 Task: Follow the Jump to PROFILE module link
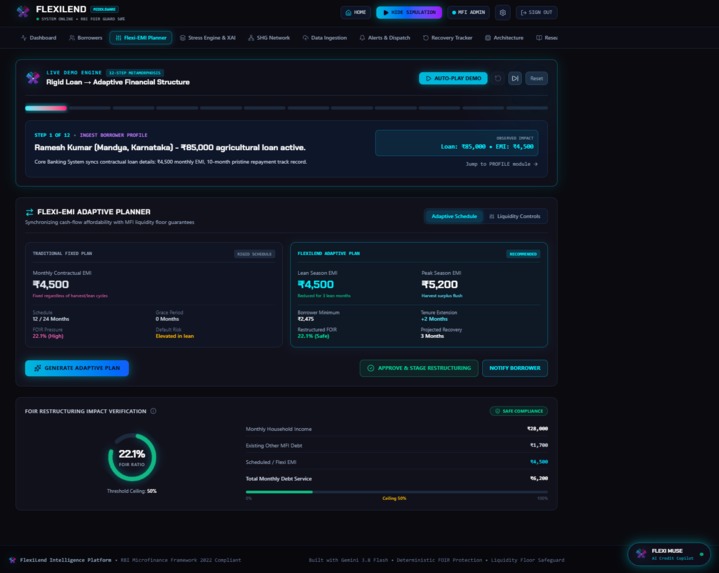pos(502,164)
